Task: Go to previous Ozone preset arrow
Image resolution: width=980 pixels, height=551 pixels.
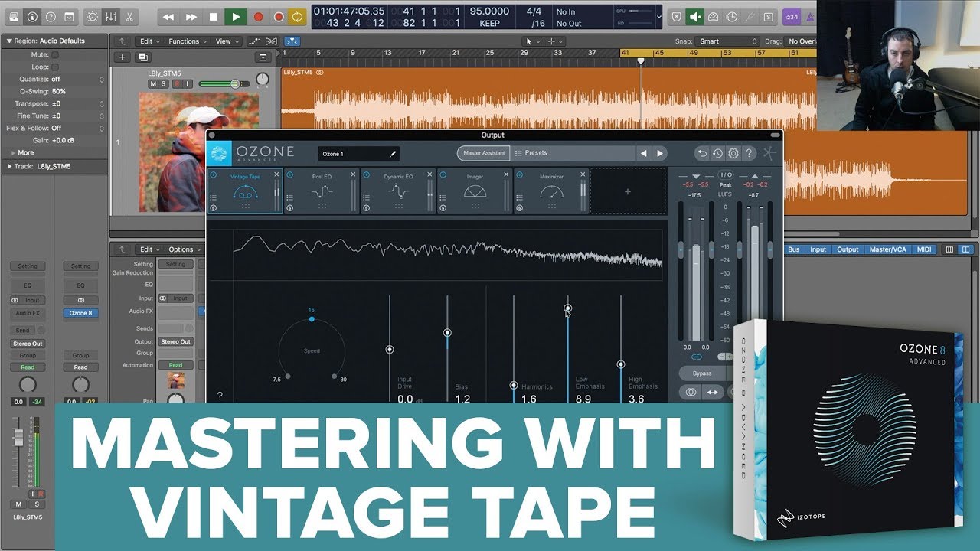Action: pyautogui.click(x=644, y=153)
